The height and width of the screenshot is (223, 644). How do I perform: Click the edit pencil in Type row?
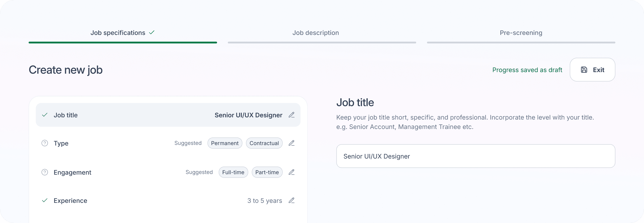(x=292, y=143)
